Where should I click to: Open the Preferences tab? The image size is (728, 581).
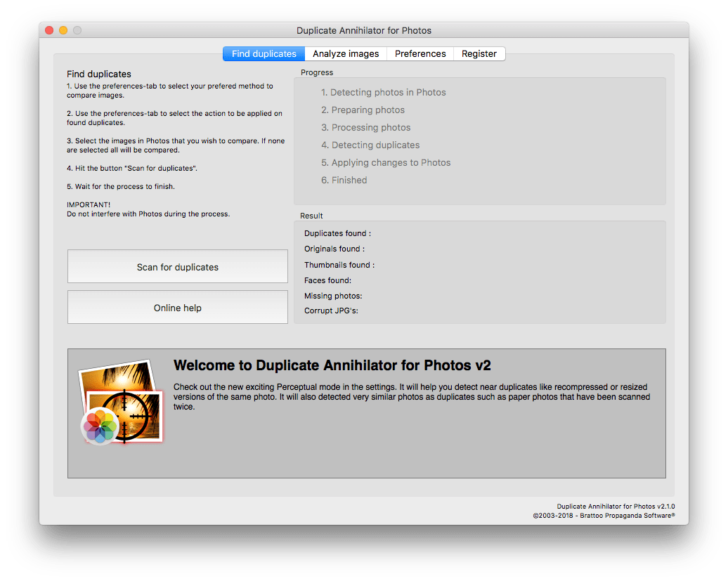coord(420,54)
